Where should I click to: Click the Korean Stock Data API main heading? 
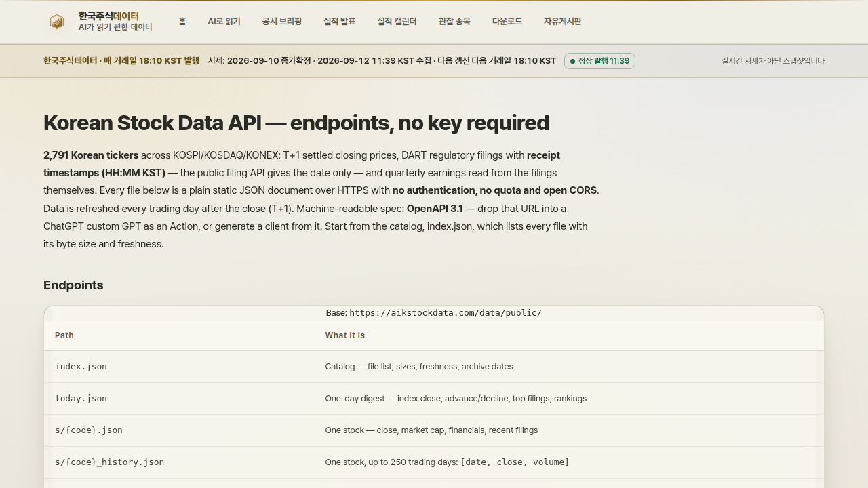[296, 123]
